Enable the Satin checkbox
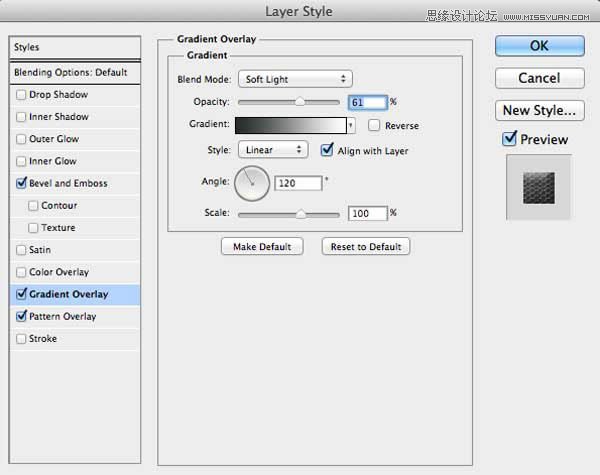Screen dimensions: 600x475 pos(21,250)
